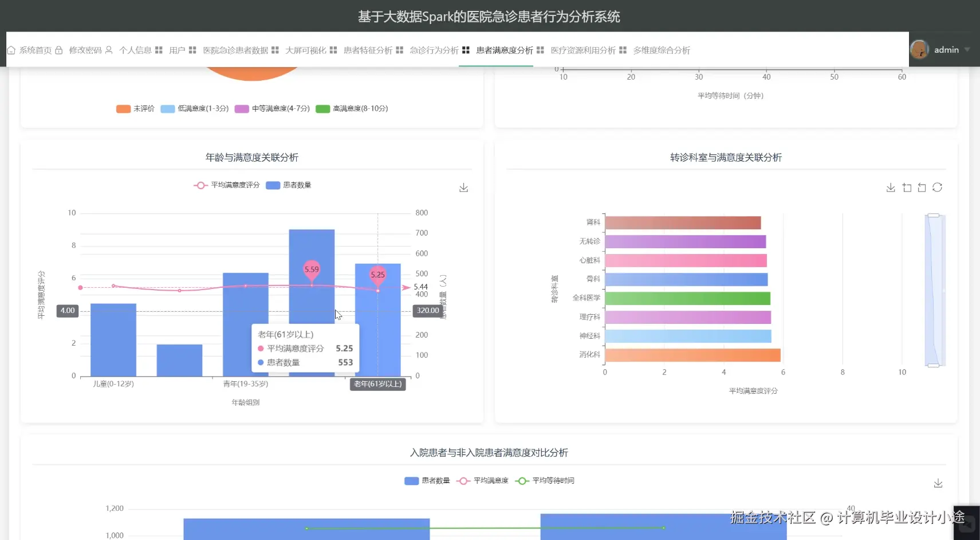Click the person icon beside 个人信息

tap(109, 50)
